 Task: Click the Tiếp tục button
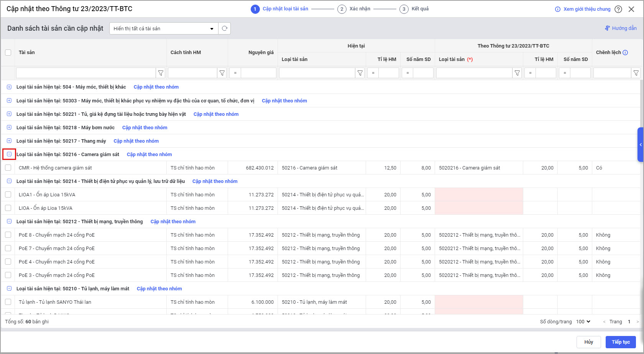[621, 342]
